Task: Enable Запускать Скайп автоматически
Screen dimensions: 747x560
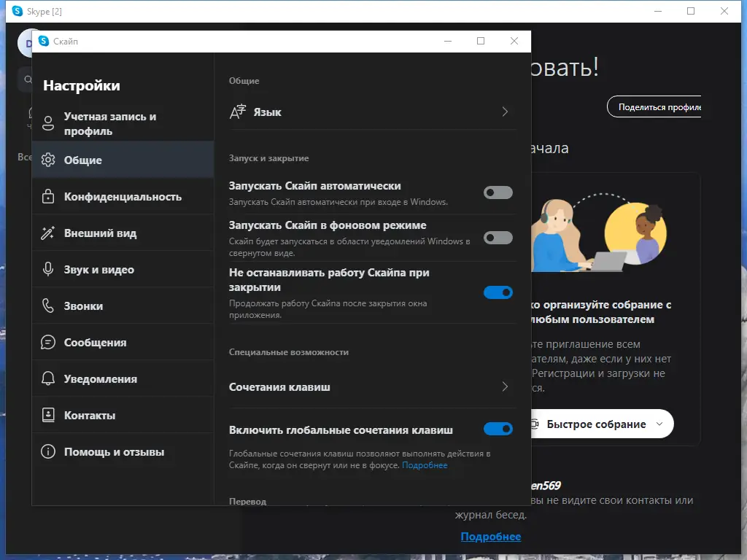Action: pyautogui.click(x=498, y=192)
